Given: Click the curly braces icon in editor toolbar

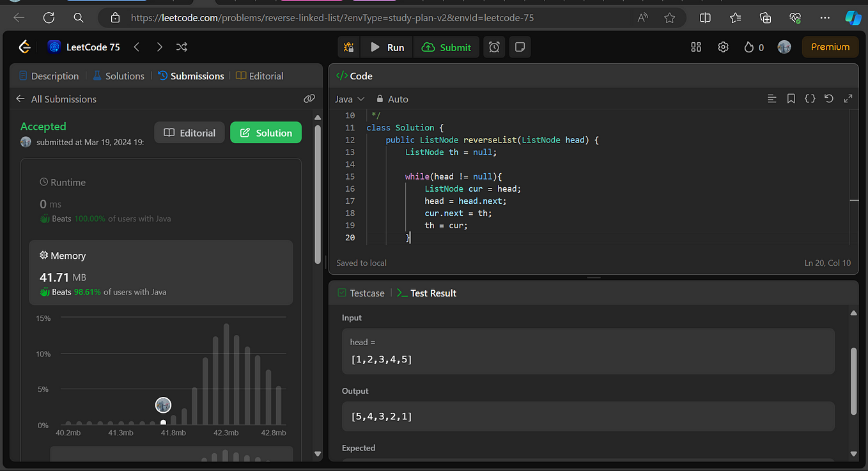Looking at the screenshot, I should tap(810, 99).
